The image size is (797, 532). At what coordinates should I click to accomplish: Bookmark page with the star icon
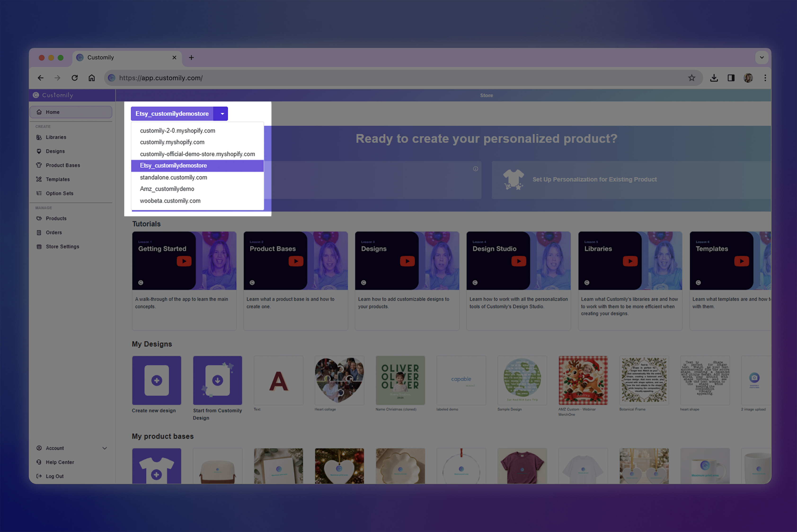click(691, 78)
